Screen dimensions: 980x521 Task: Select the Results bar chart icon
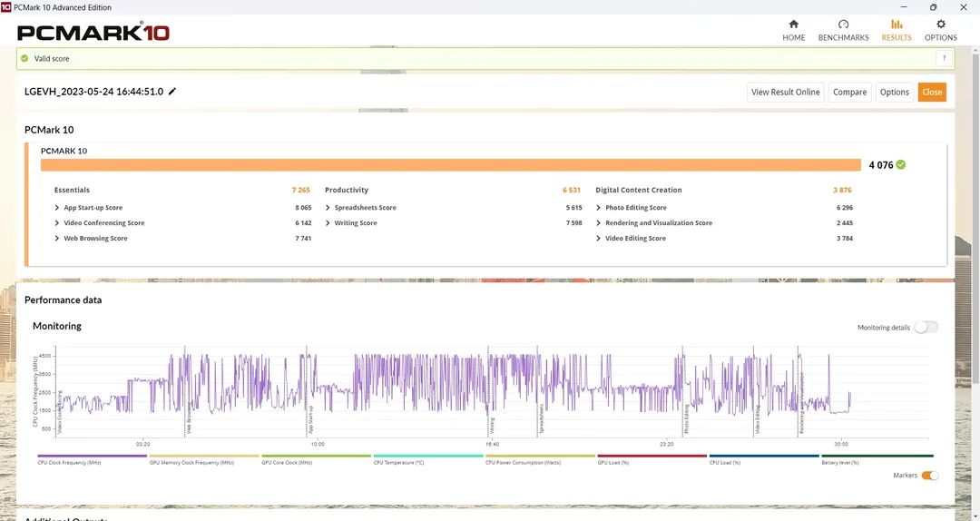coord(897,25)
